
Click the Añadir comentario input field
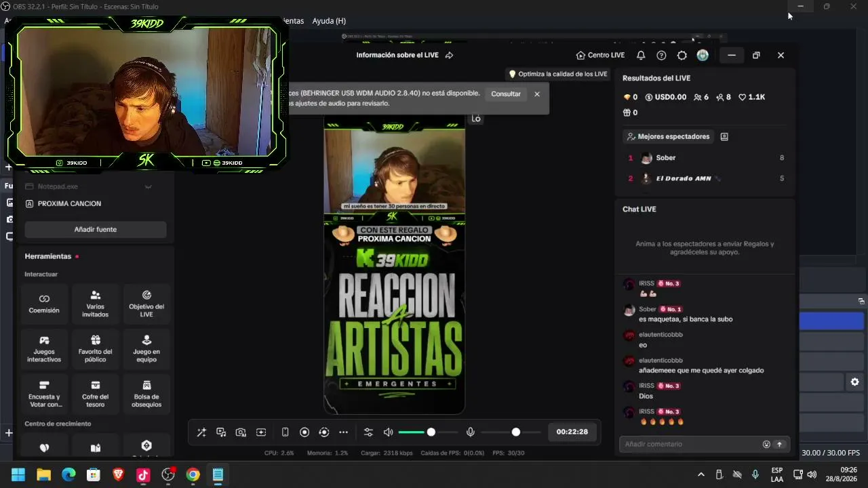click(690, 444)
